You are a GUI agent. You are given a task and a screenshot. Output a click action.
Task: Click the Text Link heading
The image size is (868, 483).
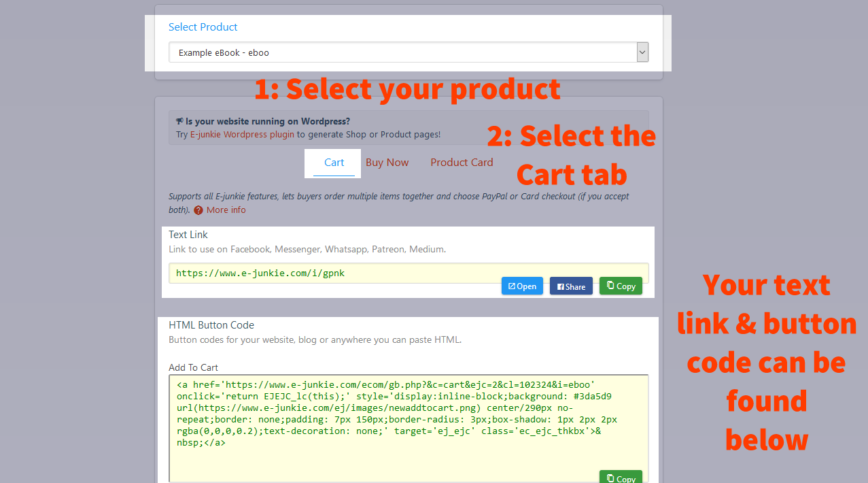188,235
